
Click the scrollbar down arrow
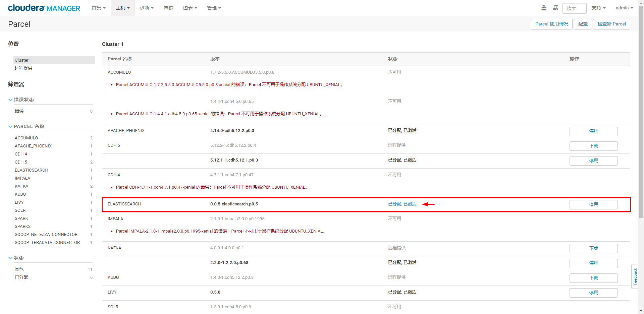(641, 311)
